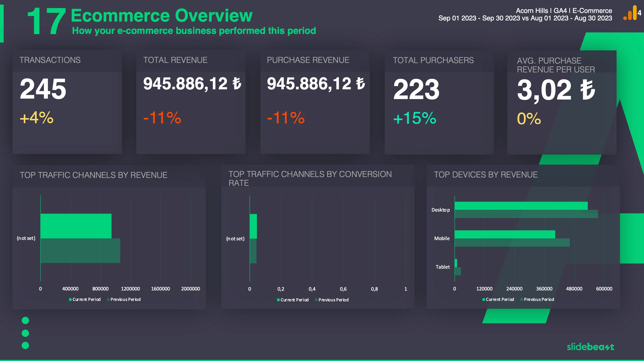Screen dimensions: 644x361
Task: Click the Sep 01 2023 date range text
Action: click(x=525, y=18)
